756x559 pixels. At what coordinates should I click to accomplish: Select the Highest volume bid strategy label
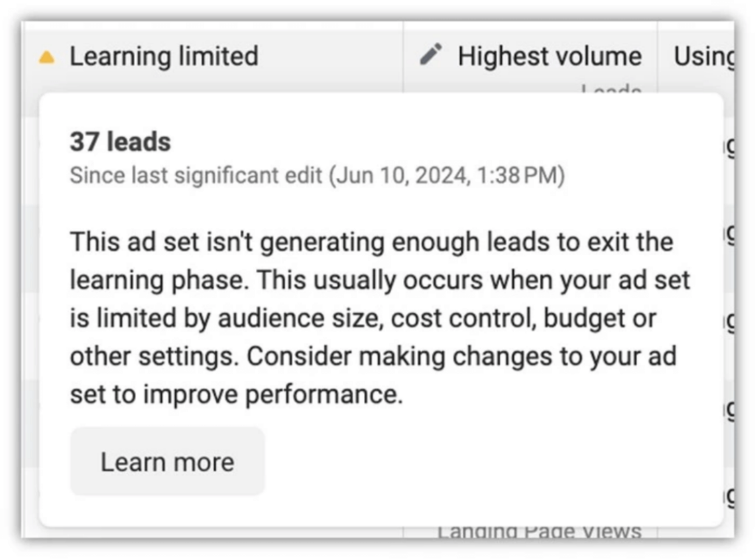[x=549, y=55]
